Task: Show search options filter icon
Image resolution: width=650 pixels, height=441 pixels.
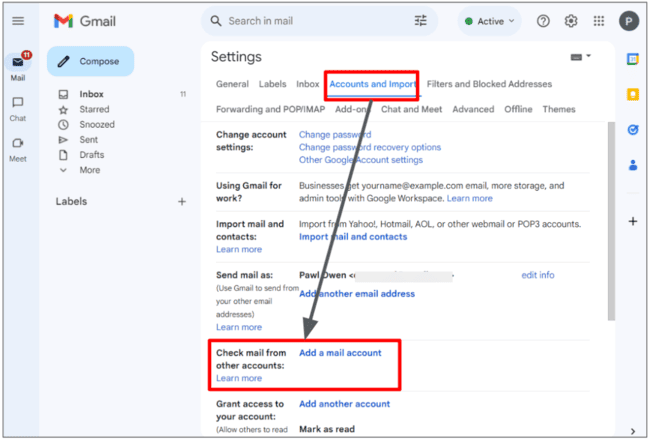Action: [x=420, y=21]
